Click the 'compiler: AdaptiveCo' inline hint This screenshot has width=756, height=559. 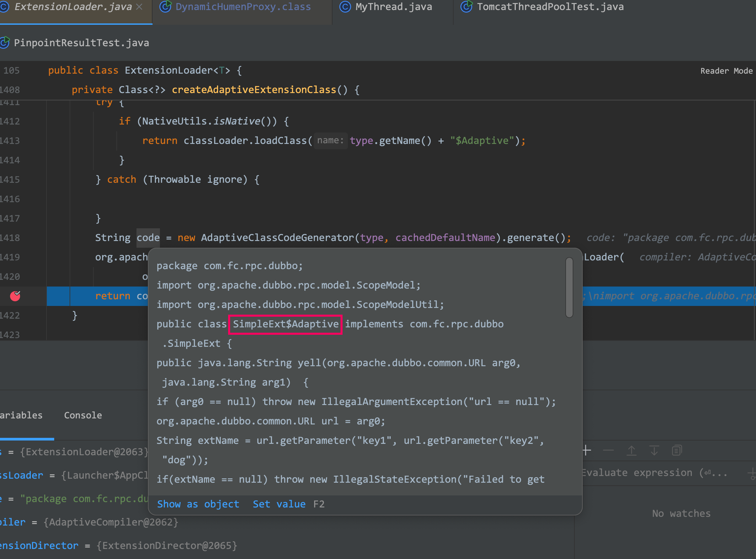click(x=697, y=257)
